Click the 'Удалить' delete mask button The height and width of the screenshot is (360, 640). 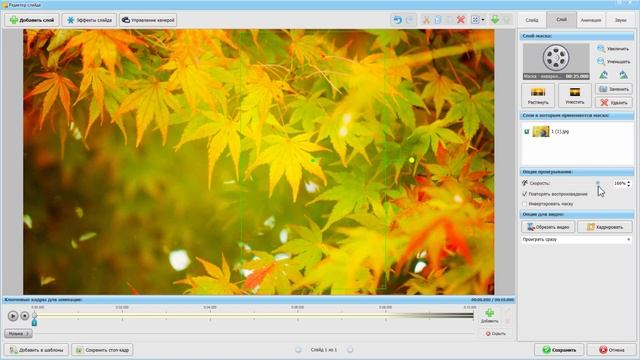click(x=613, y=102)
